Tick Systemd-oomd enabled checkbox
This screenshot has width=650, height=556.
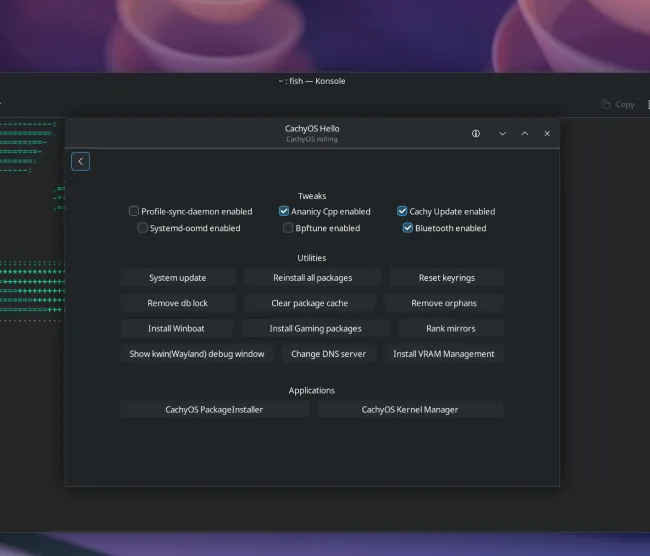point(142,228)
